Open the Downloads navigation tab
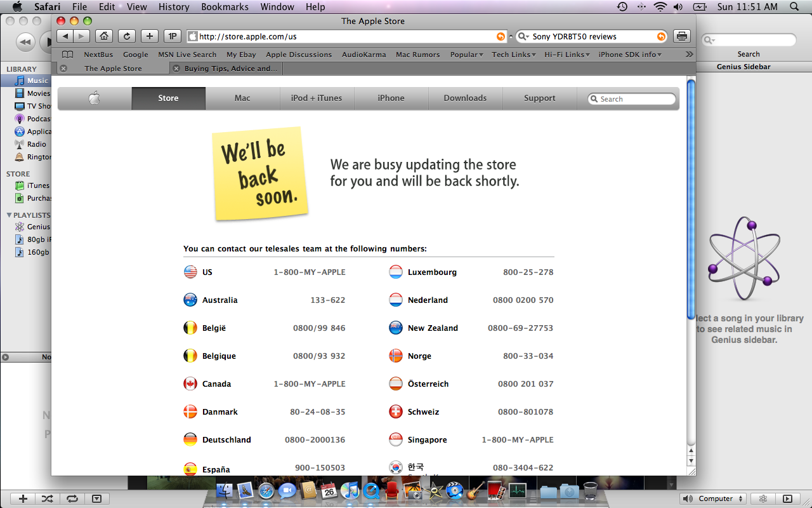The height and width of the screenshot is (508, 812). tap(465, 98)
